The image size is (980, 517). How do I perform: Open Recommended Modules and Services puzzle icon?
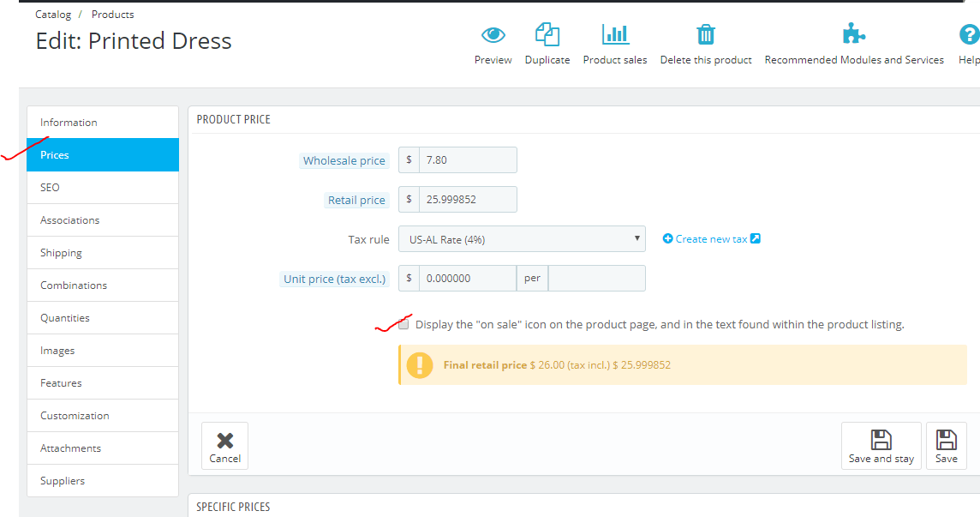pyautogui.click(x=854, y=33)
